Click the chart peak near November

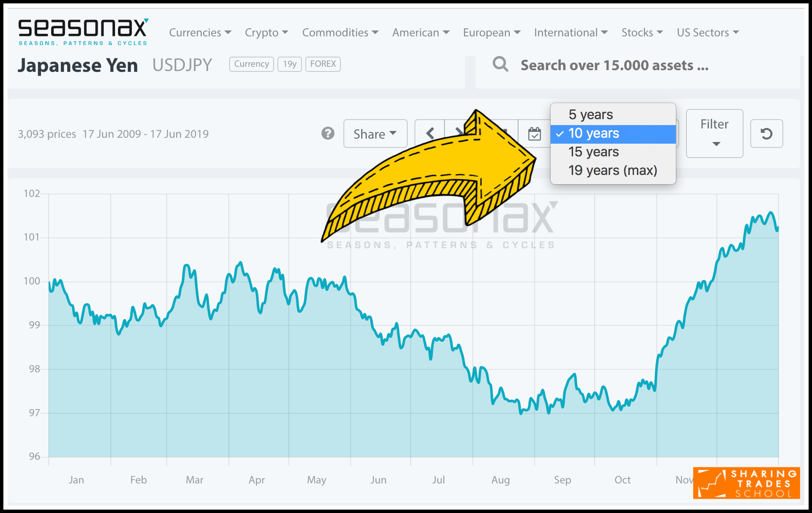(x=771, y=213)
